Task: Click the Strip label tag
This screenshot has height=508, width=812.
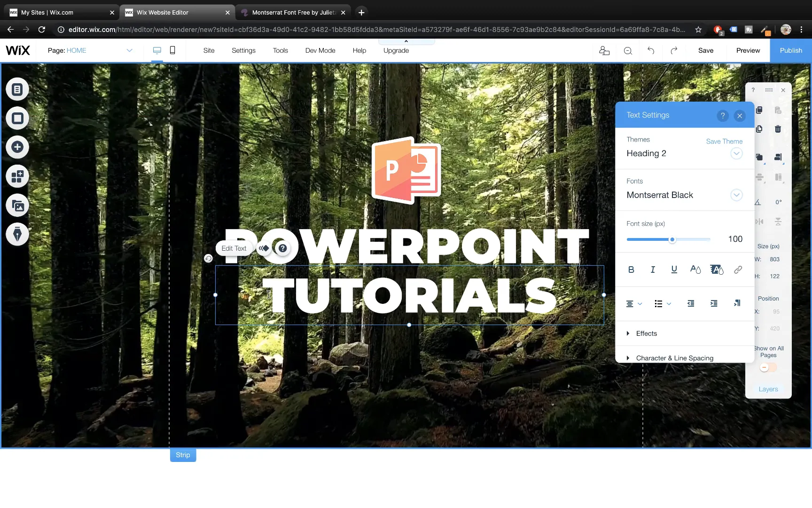Action: click(x=183, y=455)
